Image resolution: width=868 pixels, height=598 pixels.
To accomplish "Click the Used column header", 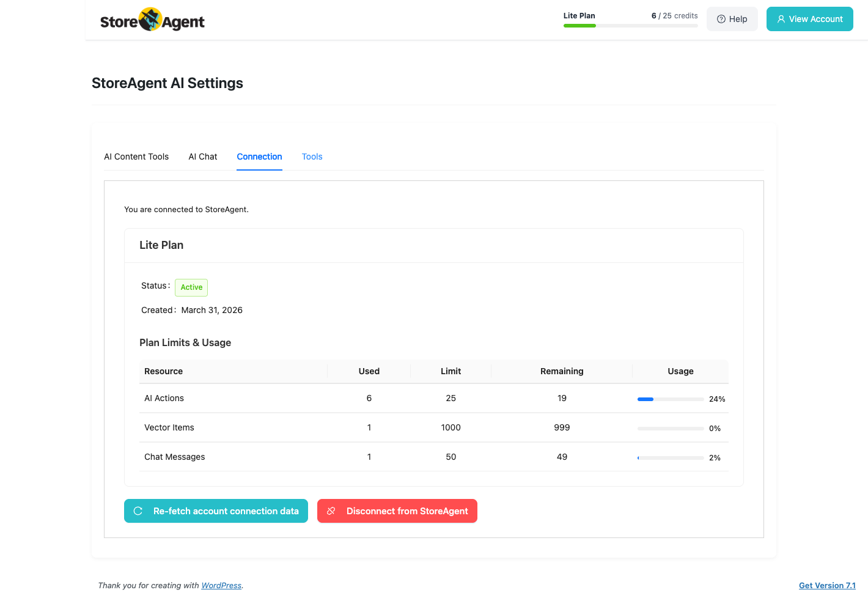I will click(x=369, y=371).
